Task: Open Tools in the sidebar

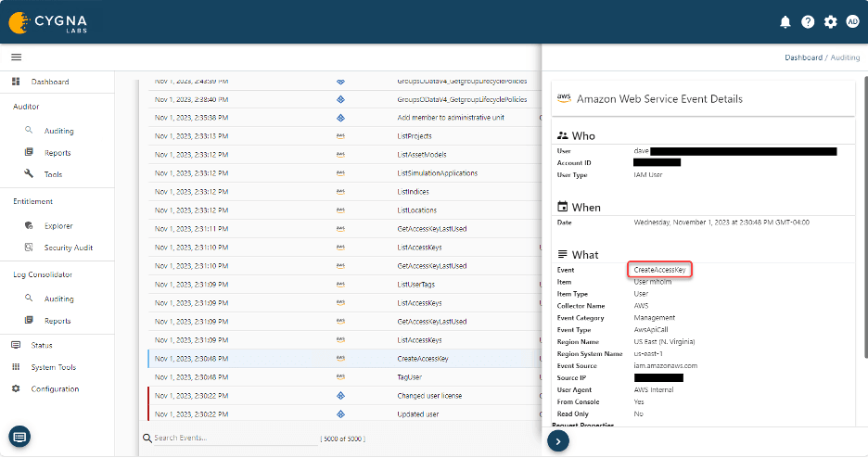Action: [54, 174]
